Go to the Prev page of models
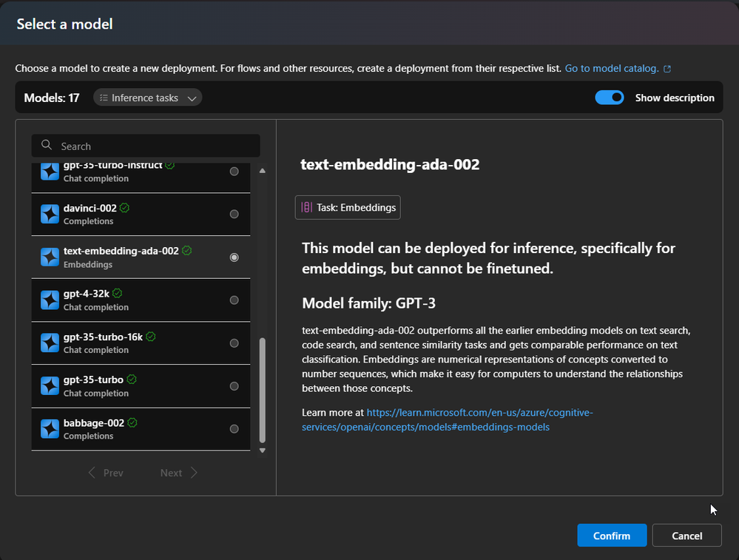The height and width of the screenshot is (560, 739). click(x=106, y=473)
